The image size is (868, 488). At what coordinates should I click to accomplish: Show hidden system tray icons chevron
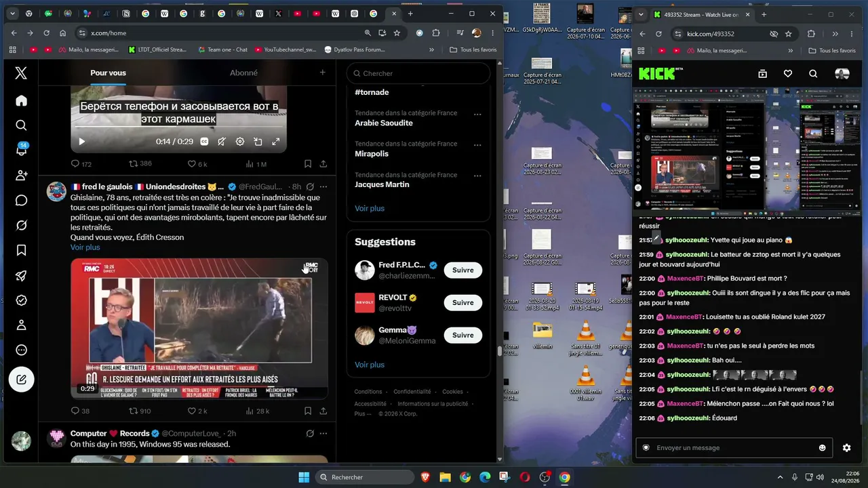pyautogui.click(x=781, y=477)
